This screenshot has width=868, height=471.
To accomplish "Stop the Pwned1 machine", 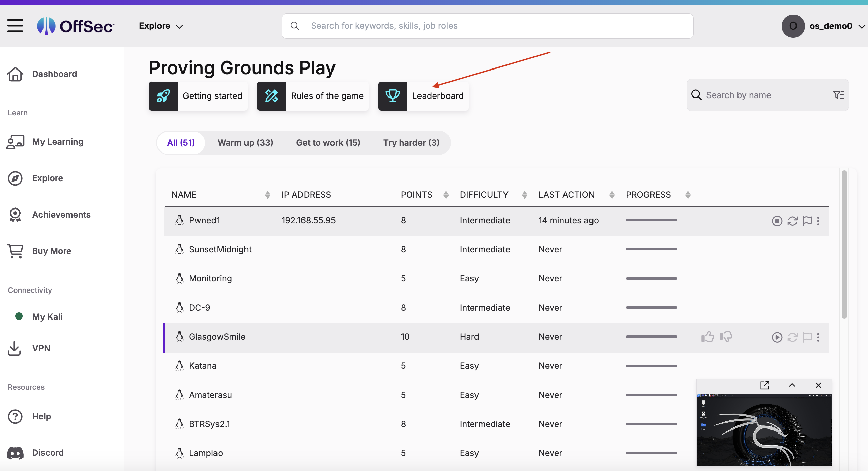I will coord(777,221).
